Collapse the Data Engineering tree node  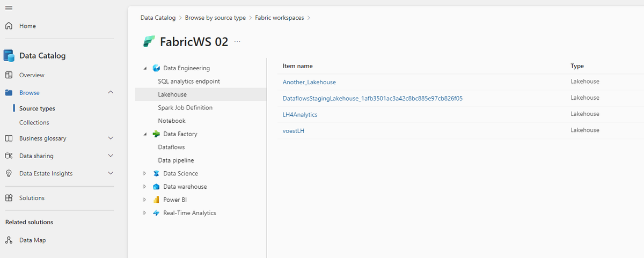pos(145,68)
